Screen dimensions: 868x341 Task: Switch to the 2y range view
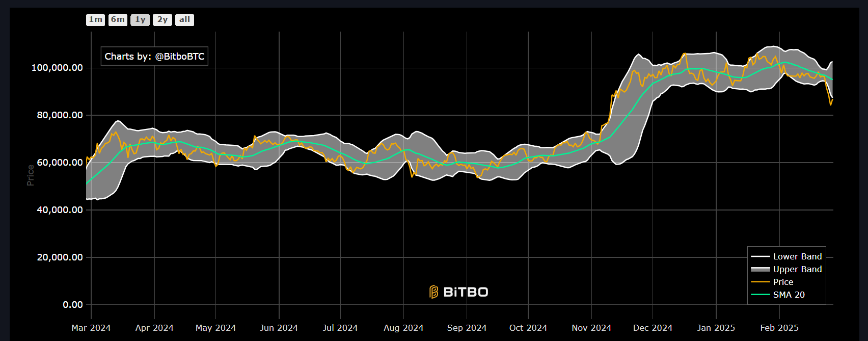(162, 20)
